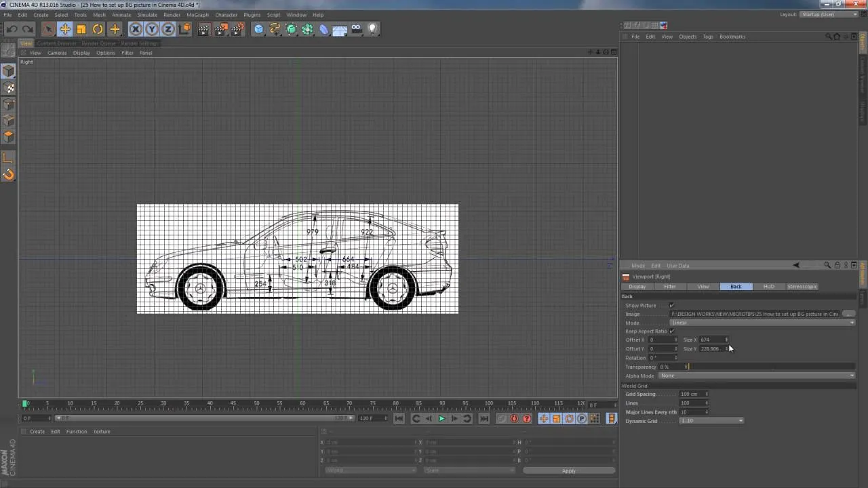The height and width of the screenshot is (488, 868).
Task: Select the Rotate tool
Action: tap(98, 28)
